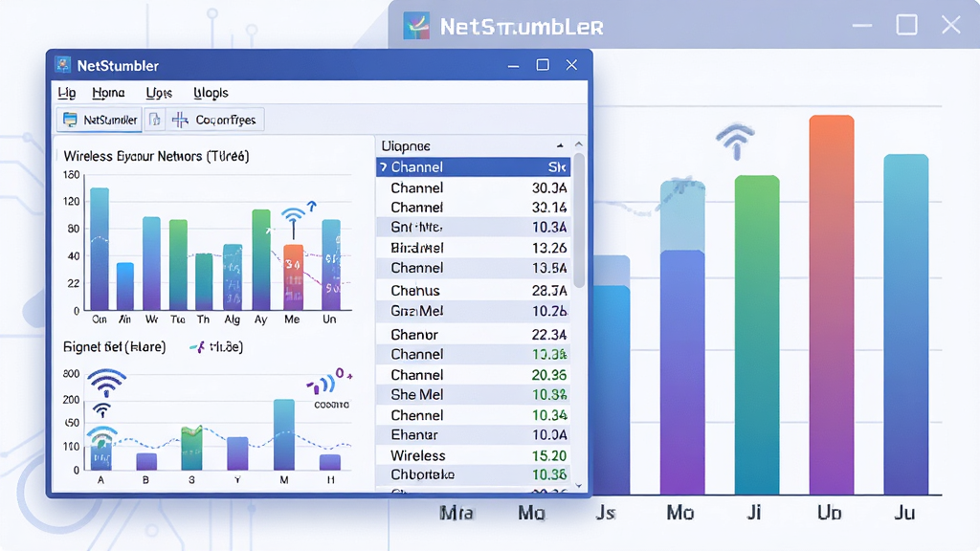Image resolution: width=980 pixels, height=551 pixels.
Task: Select the Chbortake row
Action: pos(473,474)
